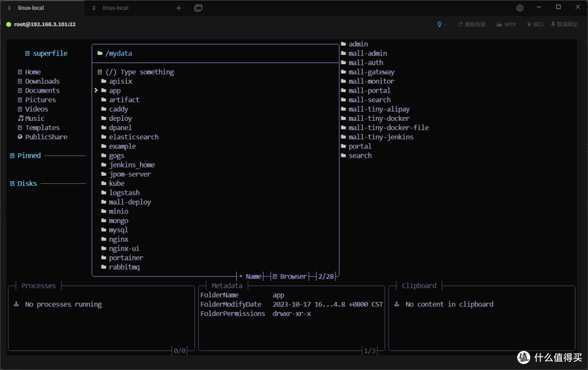Screen dimensions: 588x370
Task: Click the Type something search field
Action: tap(139, 72)
